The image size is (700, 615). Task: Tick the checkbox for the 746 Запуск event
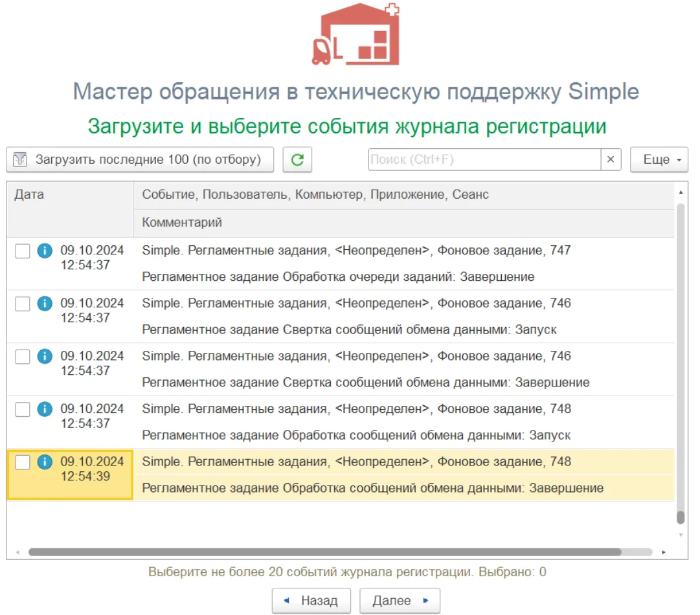point(23,304)
